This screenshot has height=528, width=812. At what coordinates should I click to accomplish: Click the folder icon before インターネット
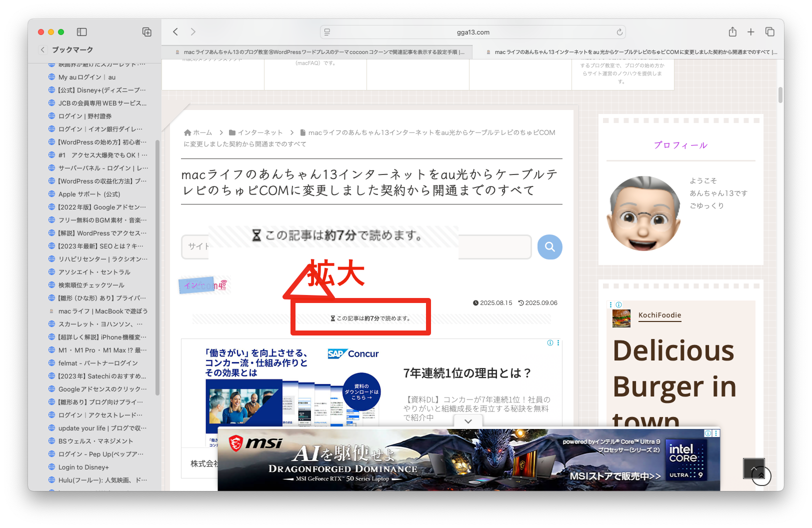(x=232, y=132)
